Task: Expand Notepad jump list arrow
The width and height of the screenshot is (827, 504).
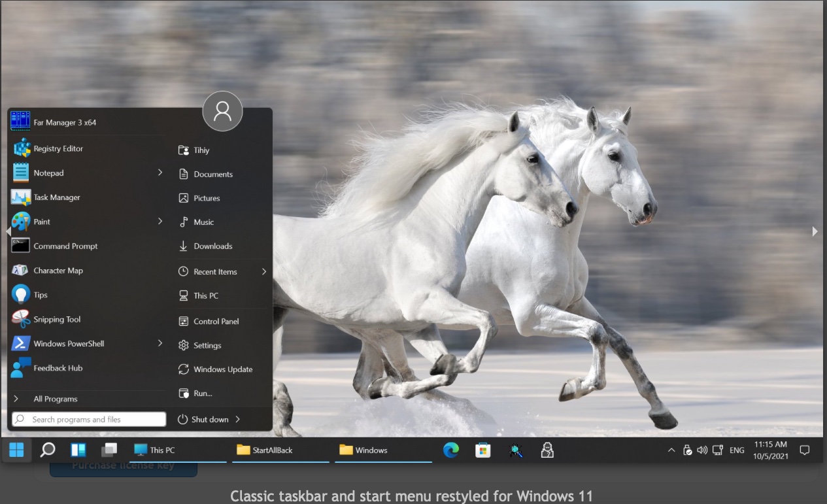Action: pyautogui.click(x=160, y=173)
